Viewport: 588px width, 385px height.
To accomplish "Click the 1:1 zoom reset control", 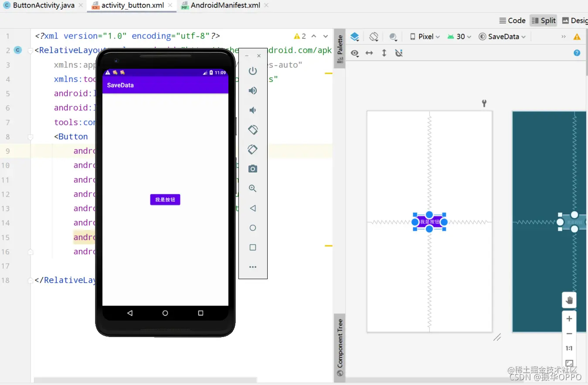I will [569, 348].
